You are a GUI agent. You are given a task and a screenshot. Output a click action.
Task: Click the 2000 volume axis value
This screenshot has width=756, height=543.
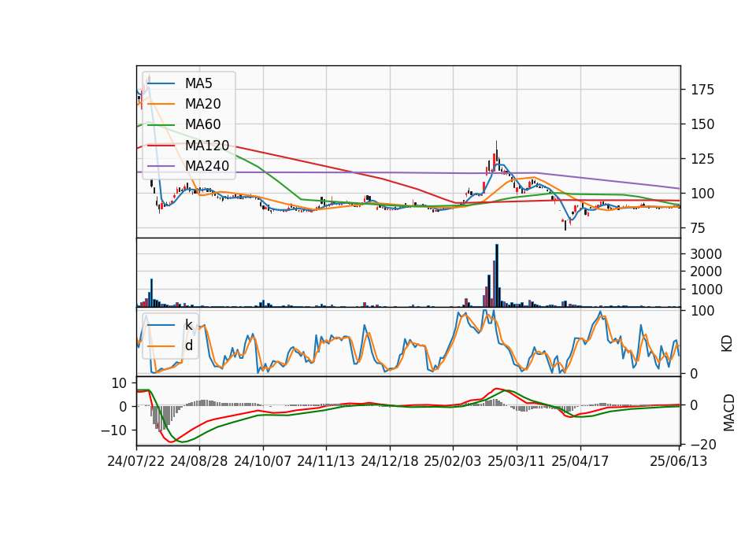point(706,271)
